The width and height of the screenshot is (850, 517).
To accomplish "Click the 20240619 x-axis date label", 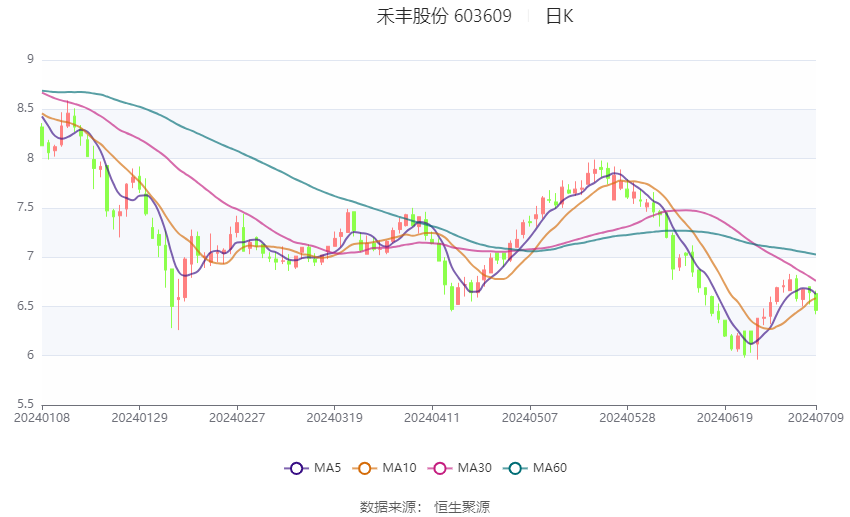I will point(725,416).
